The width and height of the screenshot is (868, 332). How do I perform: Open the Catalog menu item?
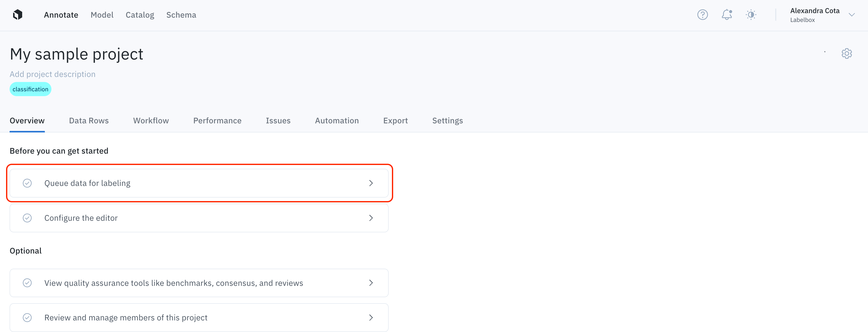coord(140,15)
